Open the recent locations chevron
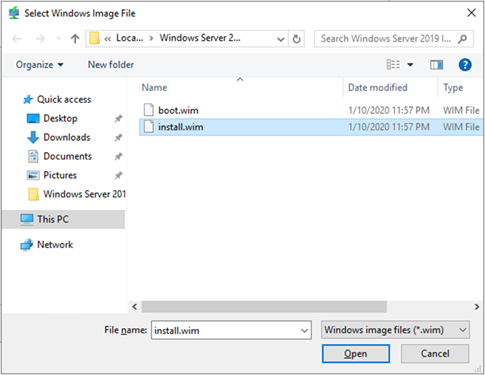 [59, 39]
